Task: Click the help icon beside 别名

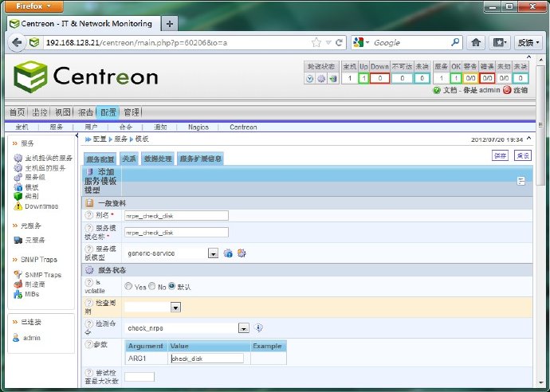Action: (x=89, y=215)
